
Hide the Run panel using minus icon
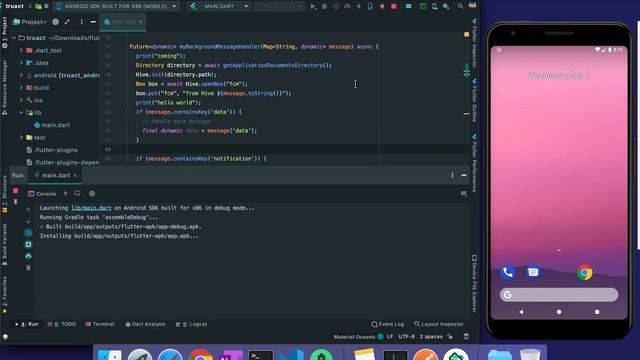tap(464, 175)
